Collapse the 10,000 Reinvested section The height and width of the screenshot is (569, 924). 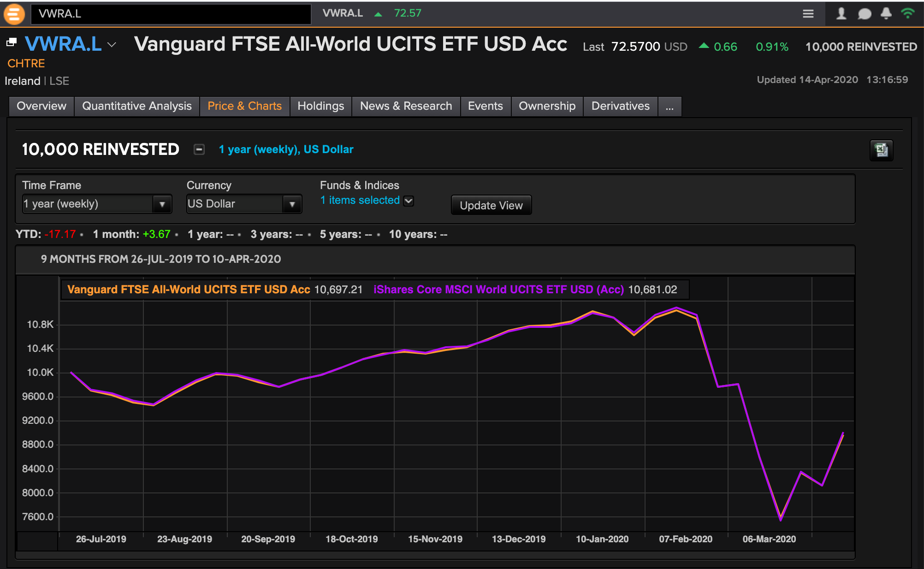click(199, 149)
